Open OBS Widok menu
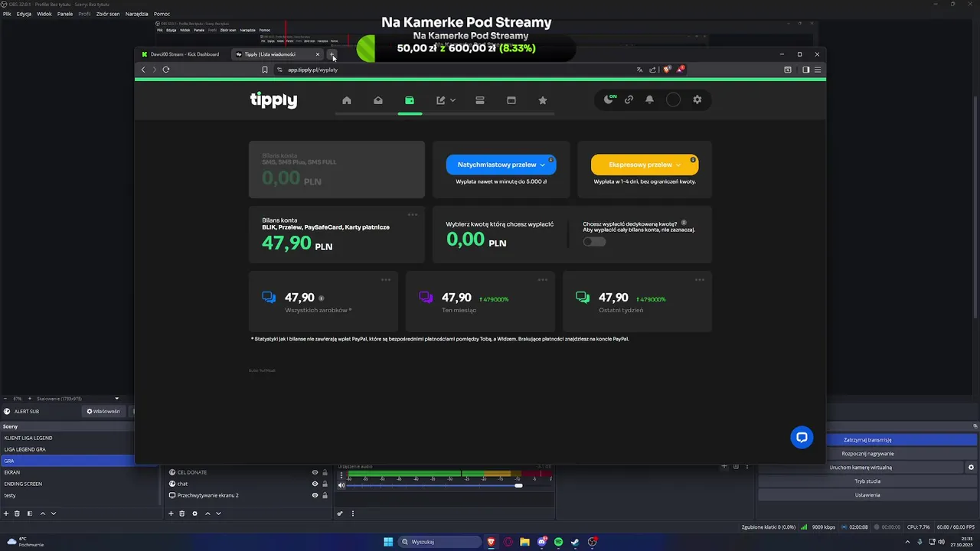Screen dimensions: 980x551 click(x=44, y=14)
